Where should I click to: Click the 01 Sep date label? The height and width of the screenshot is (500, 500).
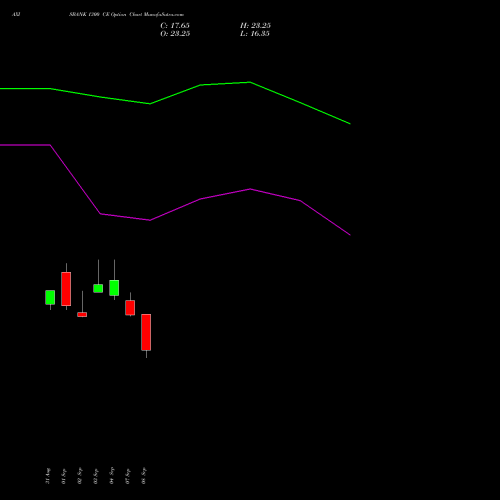(x=64, y=476)
